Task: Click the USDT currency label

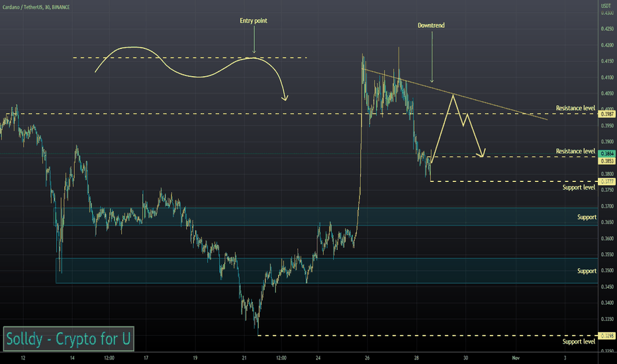Action: [x=606, y=6]
